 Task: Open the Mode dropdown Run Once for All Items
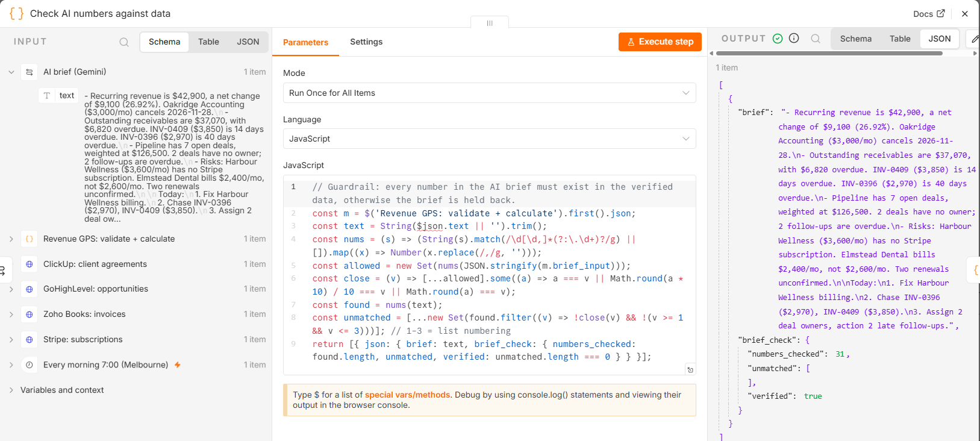[x=489, y=93]
